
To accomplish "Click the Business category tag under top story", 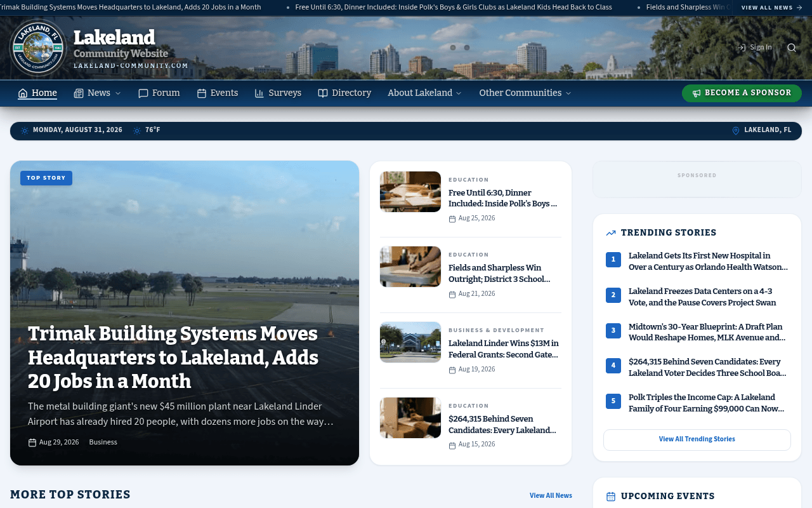I will pos(103,443).
